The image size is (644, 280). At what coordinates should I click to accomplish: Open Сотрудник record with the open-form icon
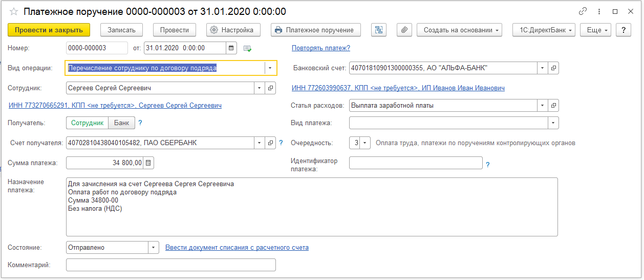pos(271,88)
